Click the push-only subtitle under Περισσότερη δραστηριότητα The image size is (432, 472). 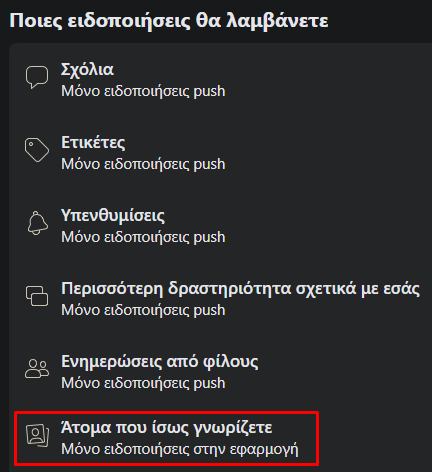[x=143, y=310]
